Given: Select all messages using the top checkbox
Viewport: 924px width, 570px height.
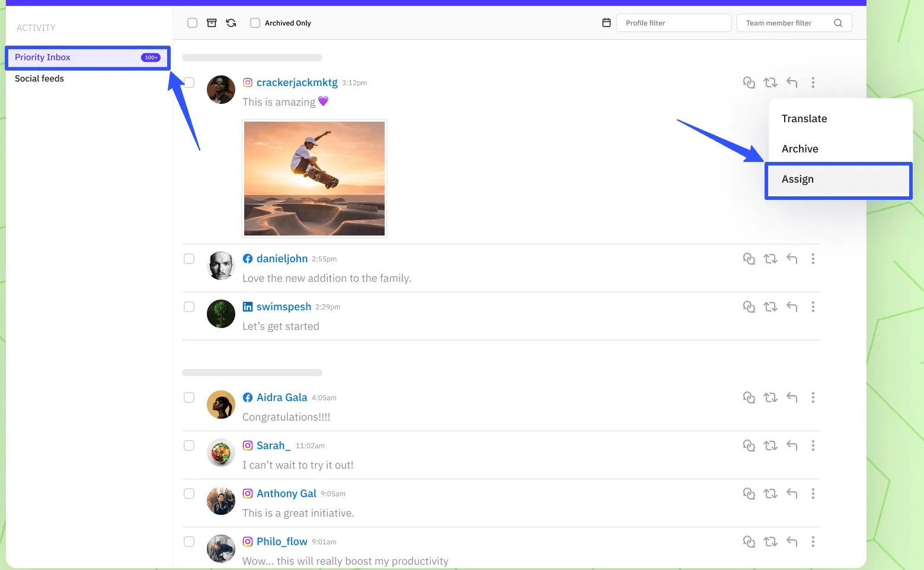Looking at the screenshot, I should (x=192, y=23).
